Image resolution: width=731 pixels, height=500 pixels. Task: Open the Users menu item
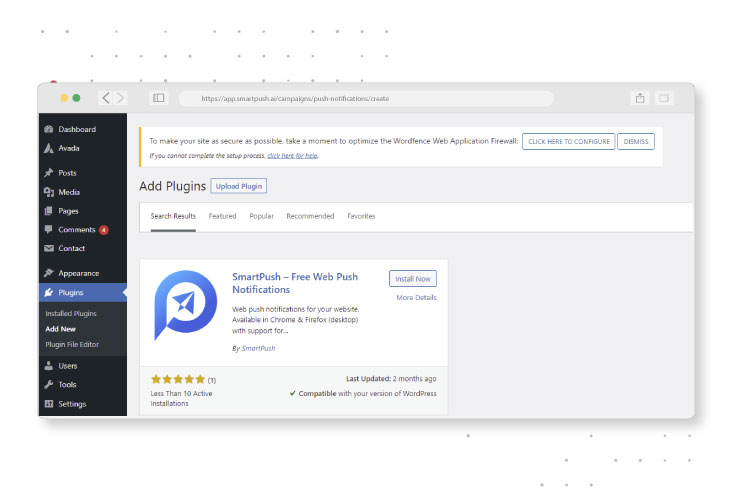(83, 366)
